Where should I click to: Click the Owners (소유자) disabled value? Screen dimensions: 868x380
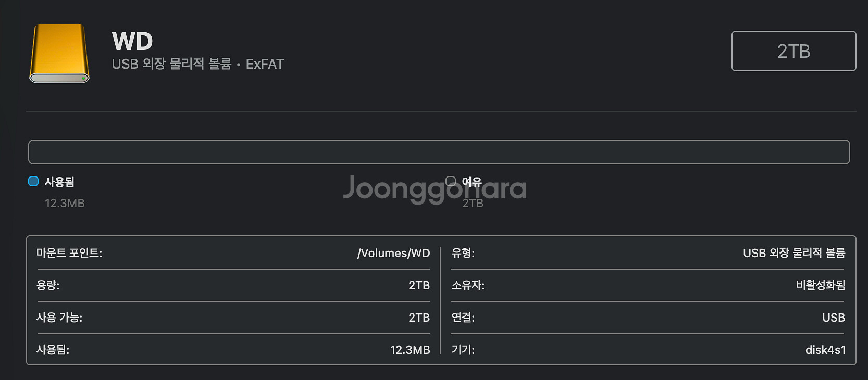(x=821, y=285)
